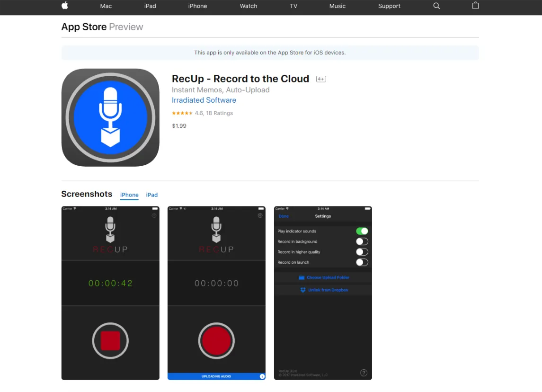542x392 pixels.
Task: Click the Apple logo in navigation bar
Action: [65, 6]
